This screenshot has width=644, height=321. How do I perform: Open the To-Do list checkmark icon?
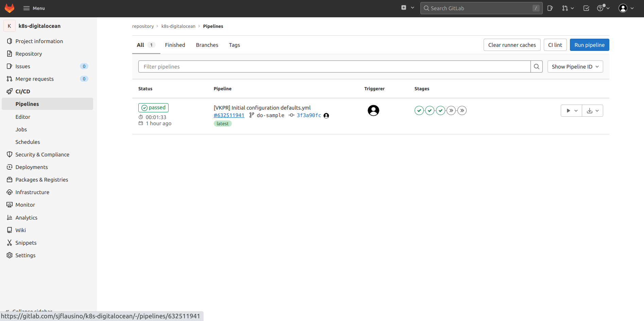coord(586,8)
